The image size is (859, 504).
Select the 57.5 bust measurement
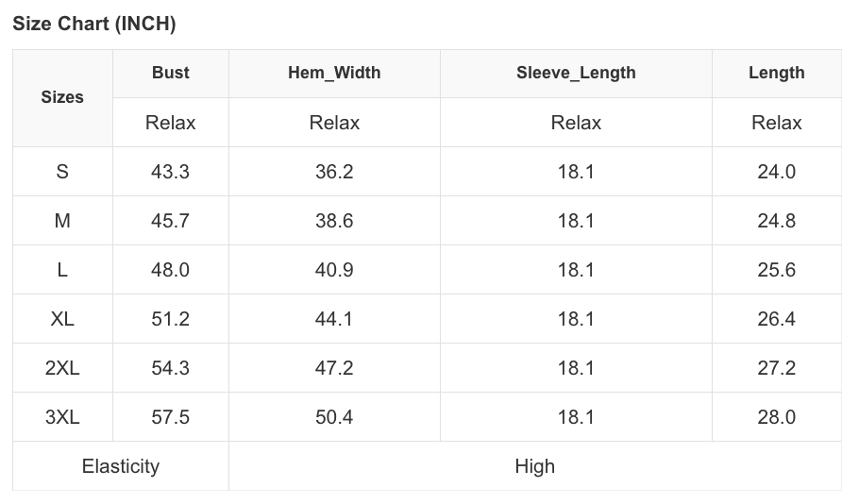coord(170,417)
